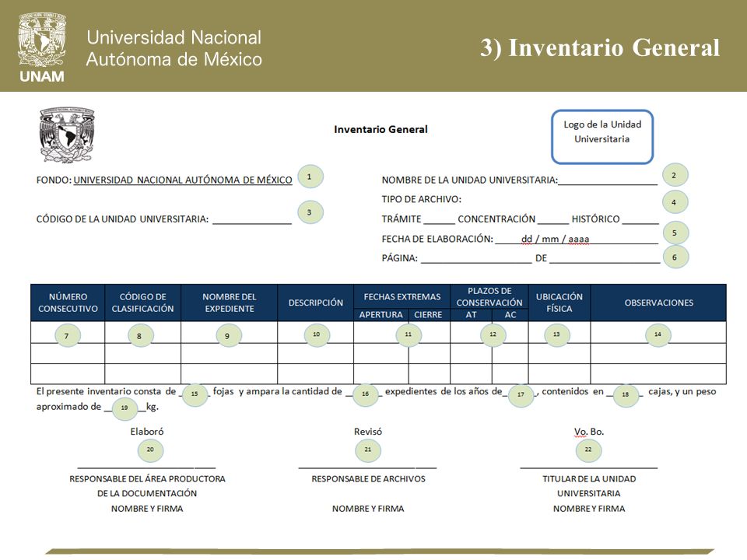This screenshot has width=747, height=560.
Task: Click the bold "Inventario General" form heading
Action: (381, 130)
